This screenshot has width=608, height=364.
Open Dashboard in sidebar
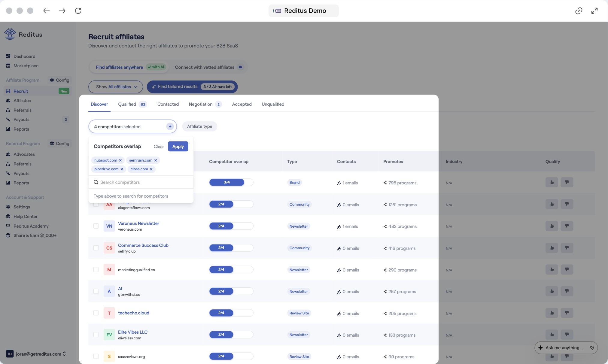tap(24, 56)
